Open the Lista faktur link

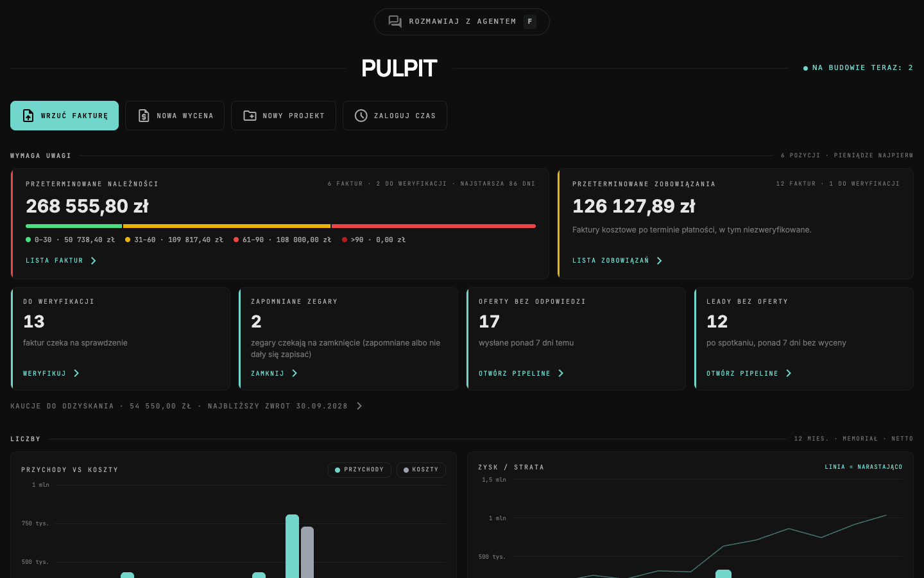point(61,261)
